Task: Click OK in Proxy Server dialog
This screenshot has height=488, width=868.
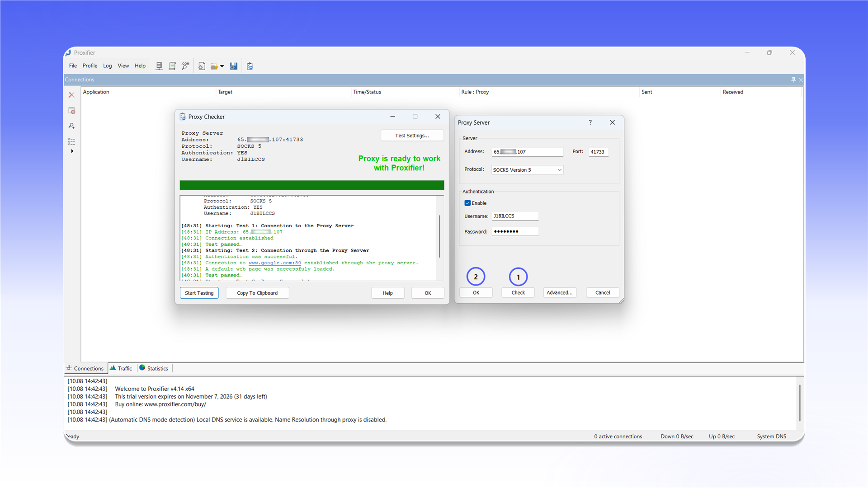Action: (476, 292)
